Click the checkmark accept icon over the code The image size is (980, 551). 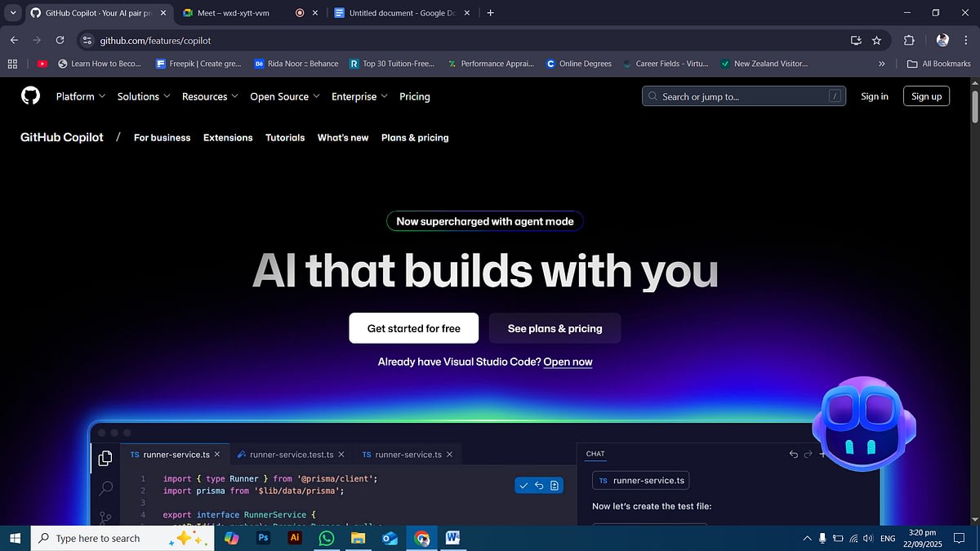click(x=523, y=485)
